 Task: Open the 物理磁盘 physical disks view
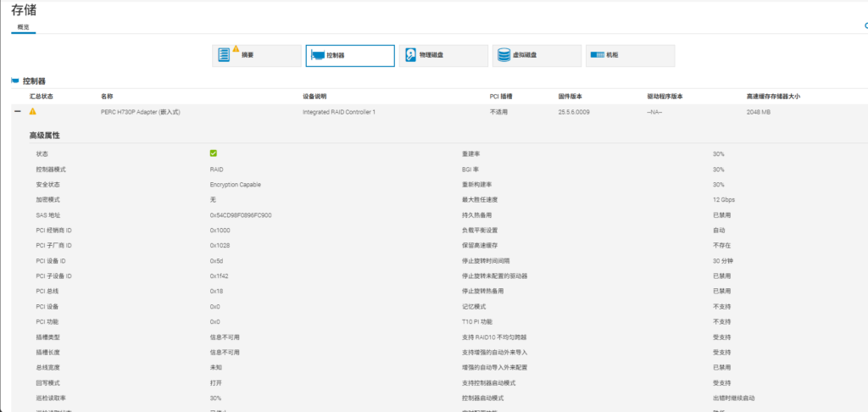pos(442,55)
